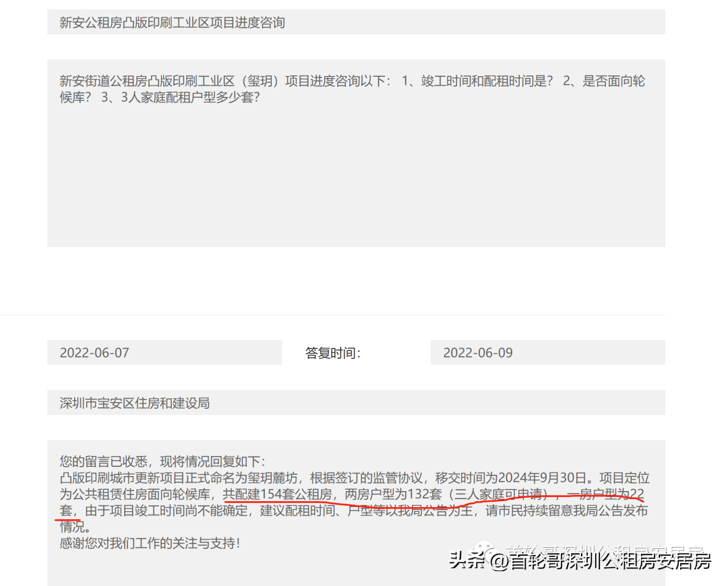Viewport: 728px width, 586px height.
Task: Click the 头条@首轮哥深圳公租房安居房 watermark text
Action: point(580,561)
